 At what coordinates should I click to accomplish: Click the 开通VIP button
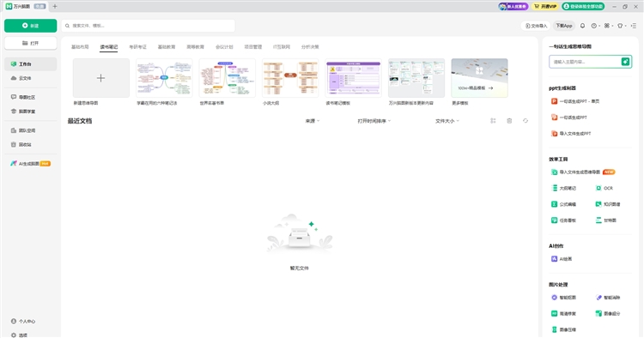coord(545,7)
